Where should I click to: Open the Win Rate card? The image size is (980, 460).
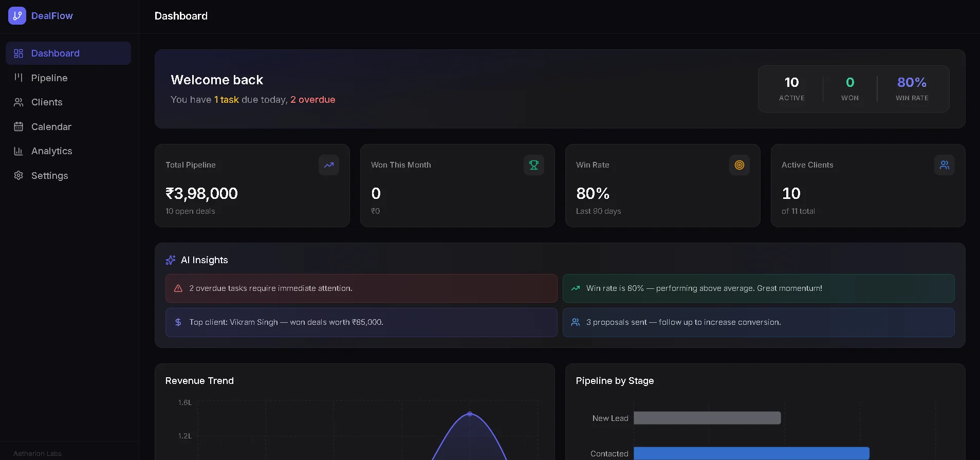[x=662, y=186]
